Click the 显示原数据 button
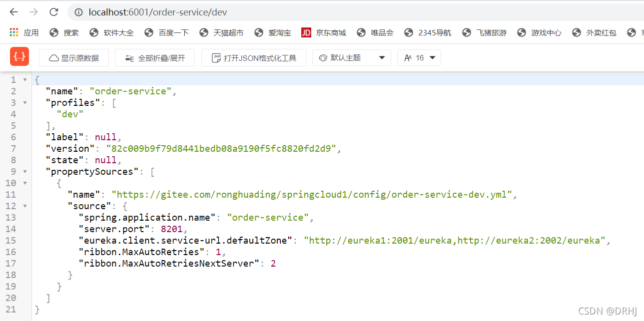644x321 pixels. point(74,58)
